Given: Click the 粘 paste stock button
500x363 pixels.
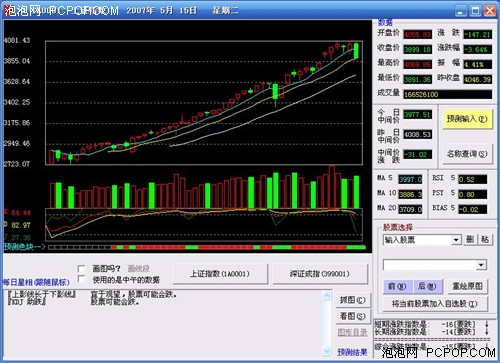Looking at the screenshot, I should (485, 239).
